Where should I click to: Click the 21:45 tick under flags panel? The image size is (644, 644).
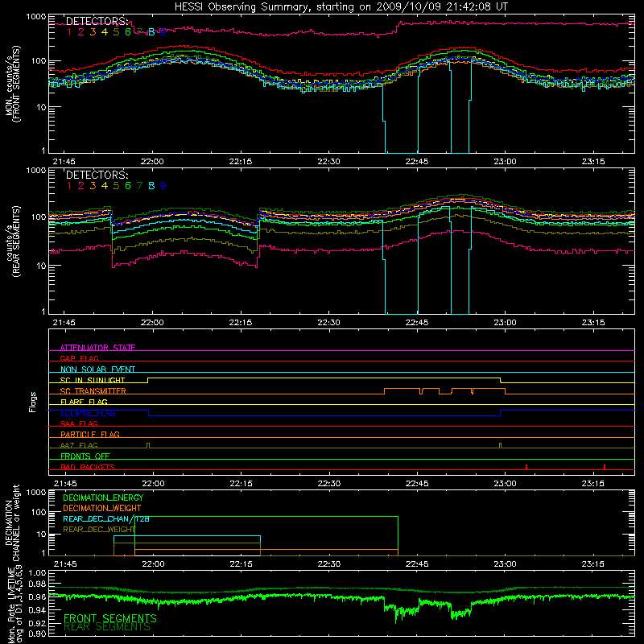65,484
